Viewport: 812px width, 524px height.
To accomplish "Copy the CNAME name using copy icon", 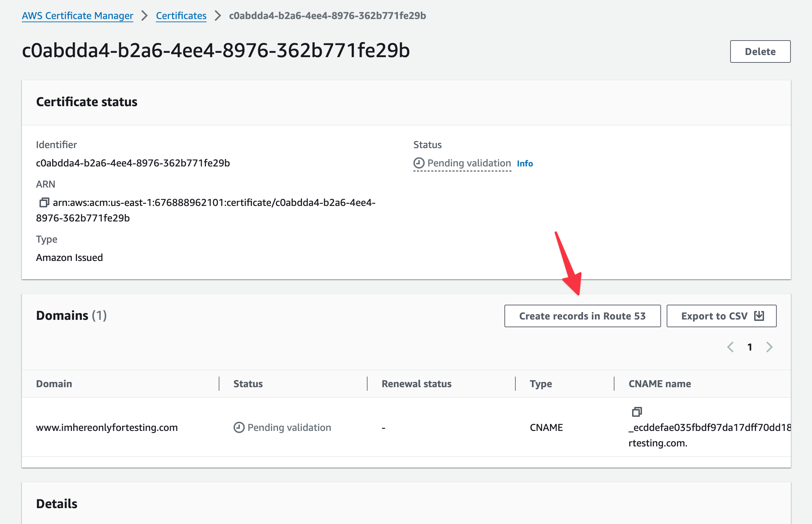I will click(637, 412).
